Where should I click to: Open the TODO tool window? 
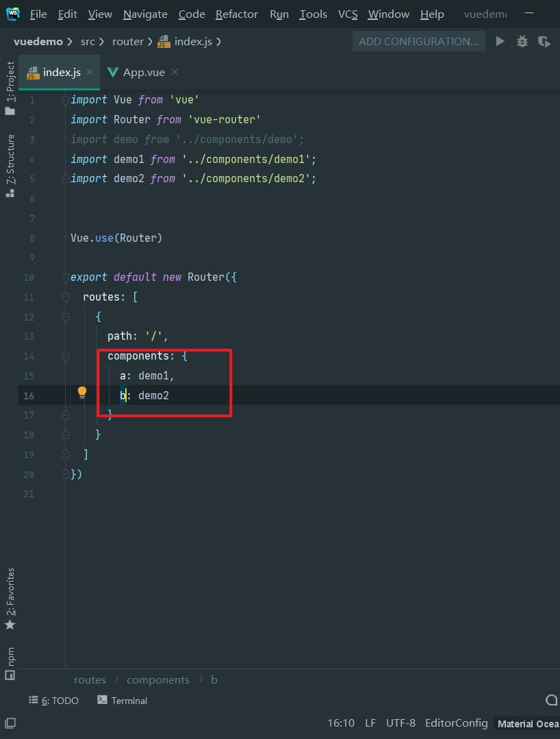click(53, 701)
